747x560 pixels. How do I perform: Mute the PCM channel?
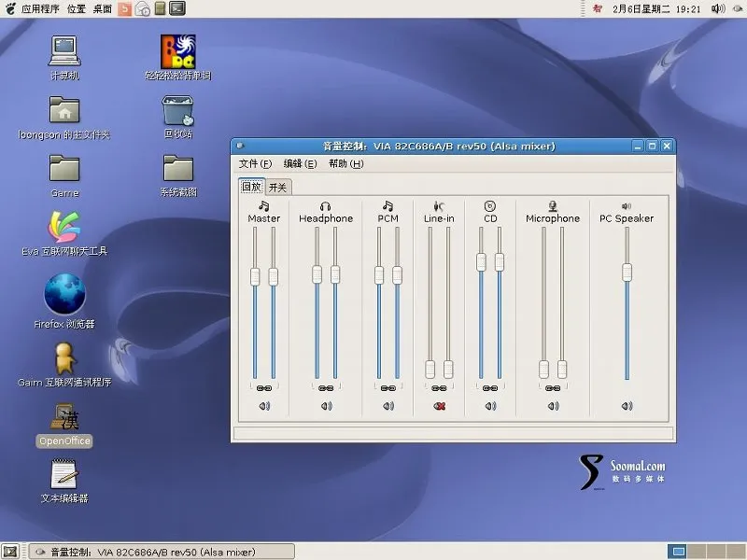(x=388, y=406)
